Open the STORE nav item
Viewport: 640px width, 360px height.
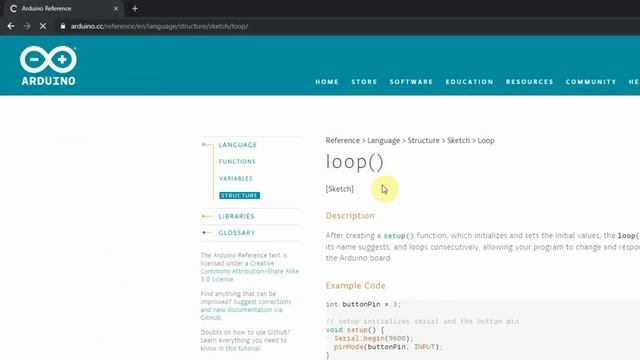pos(364,82)
